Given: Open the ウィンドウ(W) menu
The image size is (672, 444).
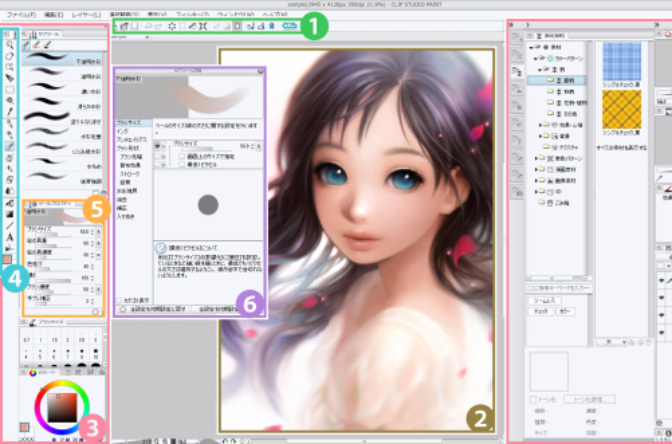Looking at the screenshot, I should [x=235, y=15].
